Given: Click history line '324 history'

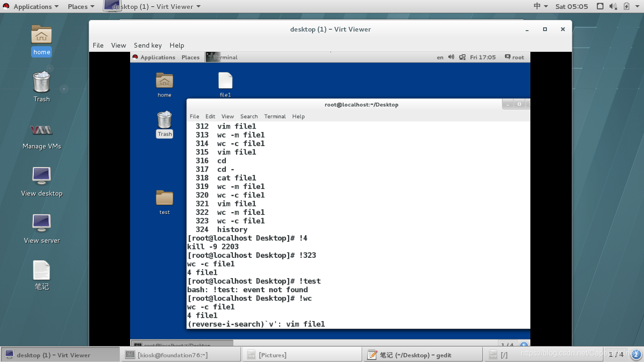Looking at the screenshot, I should click(222, 230).
